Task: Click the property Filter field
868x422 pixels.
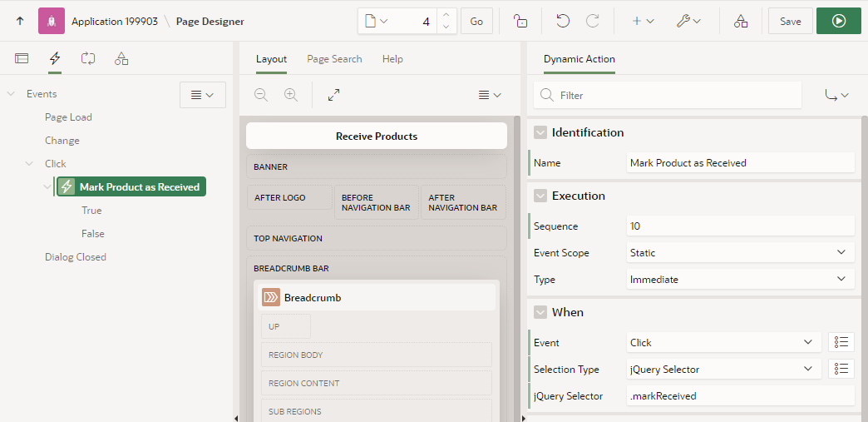Action: coord(667,96)
